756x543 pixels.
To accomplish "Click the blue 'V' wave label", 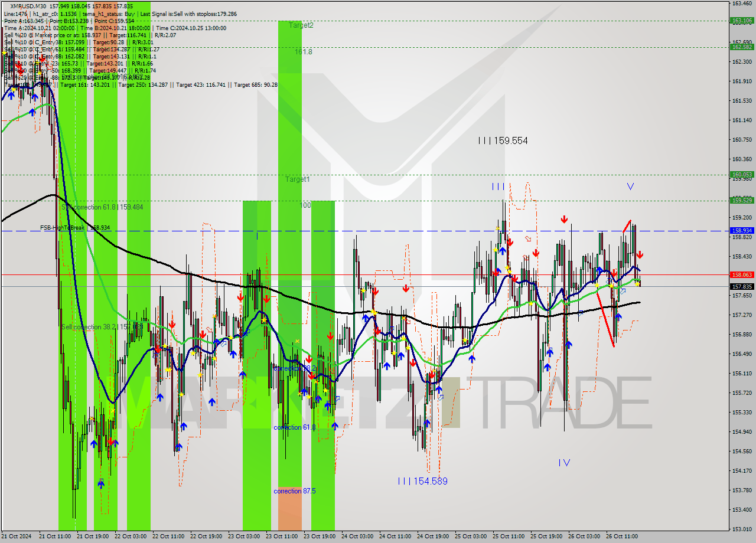I will 630,187.
